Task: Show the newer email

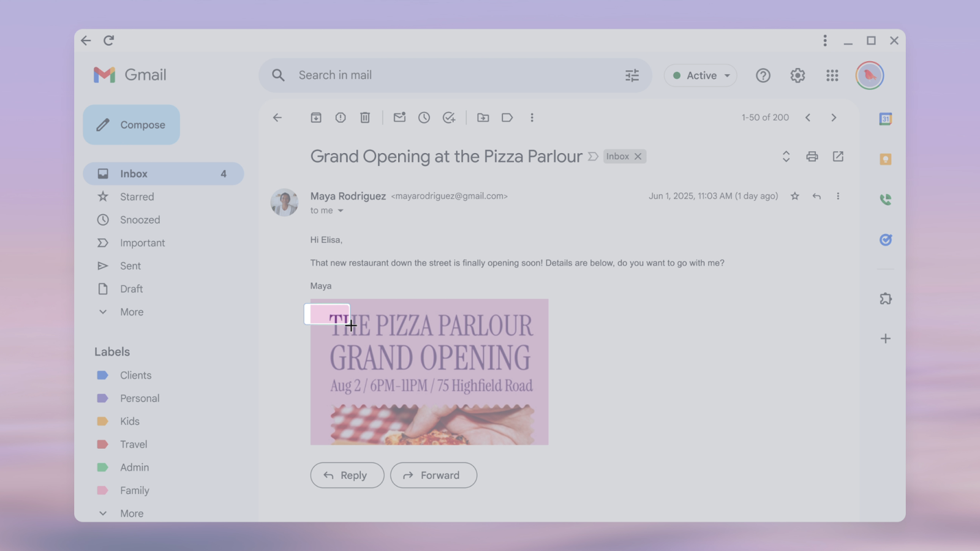Action: pos(808,118)
